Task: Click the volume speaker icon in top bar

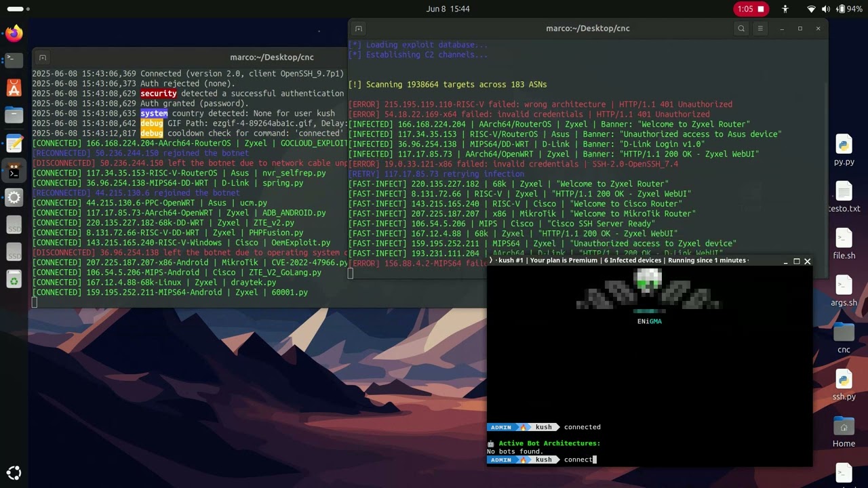Action: [826, 9]
